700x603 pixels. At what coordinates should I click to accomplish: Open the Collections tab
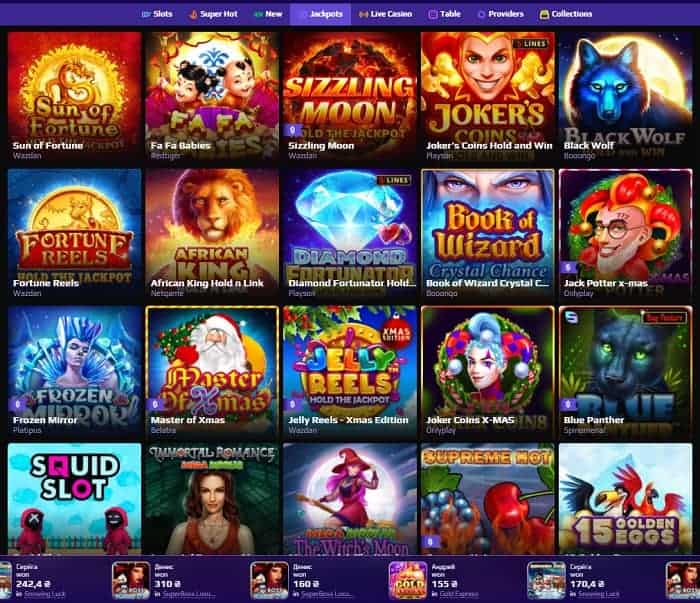click(566, 14)
